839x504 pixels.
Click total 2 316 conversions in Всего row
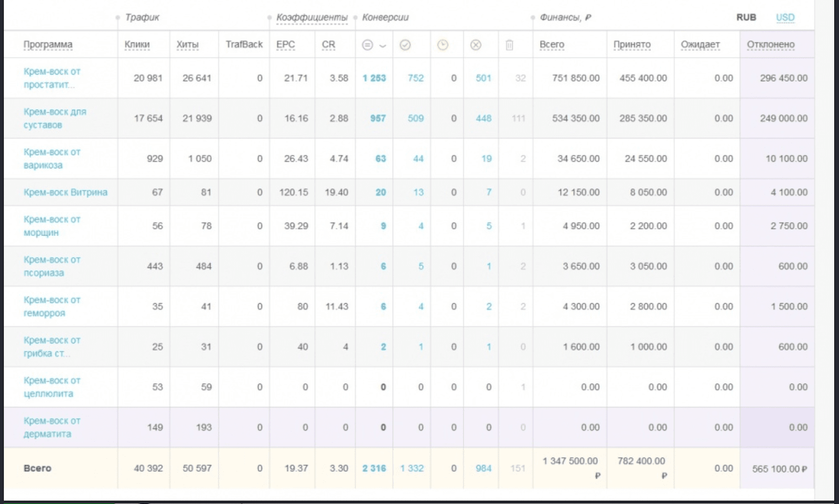tap(374, 468)
